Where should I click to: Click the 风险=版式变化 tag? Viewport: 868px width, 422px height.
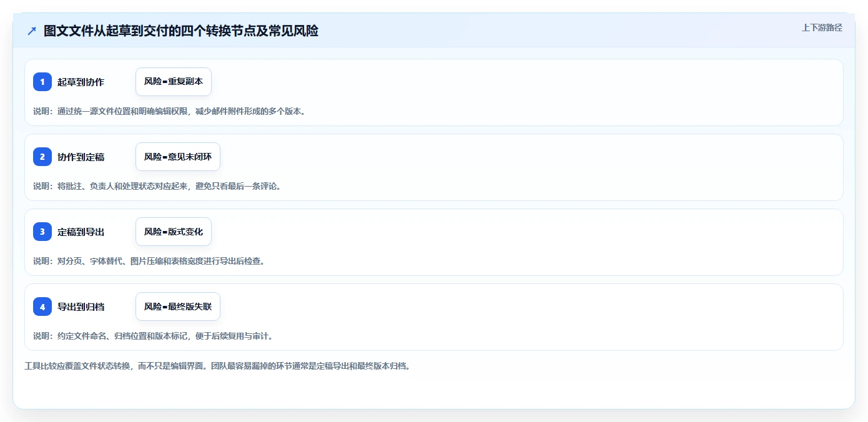pyautogui.click(x=174, y=232)
